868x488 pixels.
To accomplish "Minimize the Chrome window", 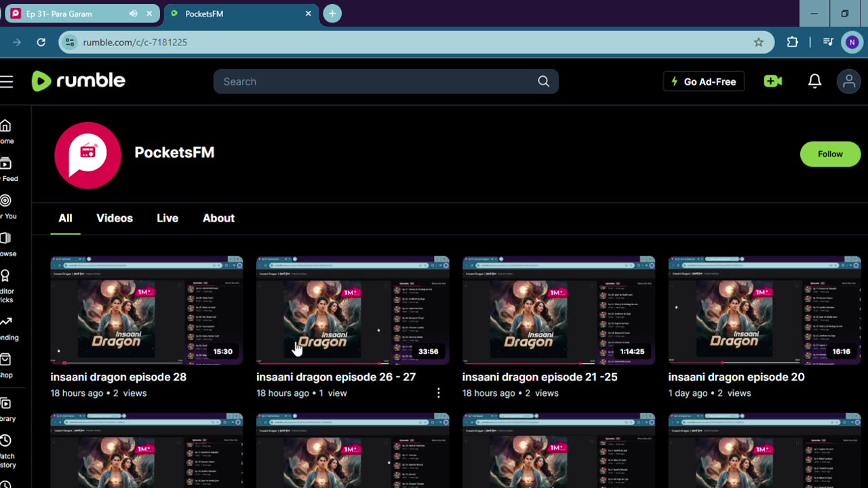I will pos(814,14).
